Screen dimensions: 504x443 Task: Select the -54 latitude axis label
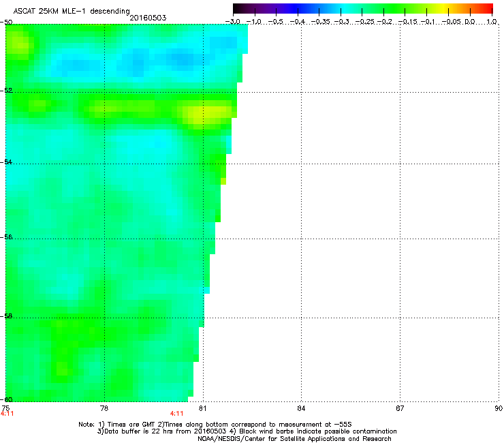(x=6, y=162)
